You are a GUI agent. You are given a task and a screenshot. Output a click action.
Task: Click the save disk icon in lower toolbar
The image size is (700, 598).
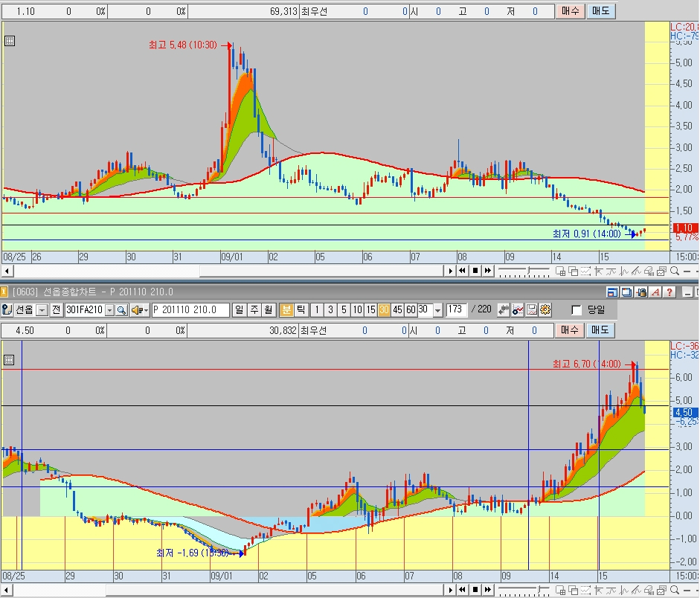[x=532, y=309]
